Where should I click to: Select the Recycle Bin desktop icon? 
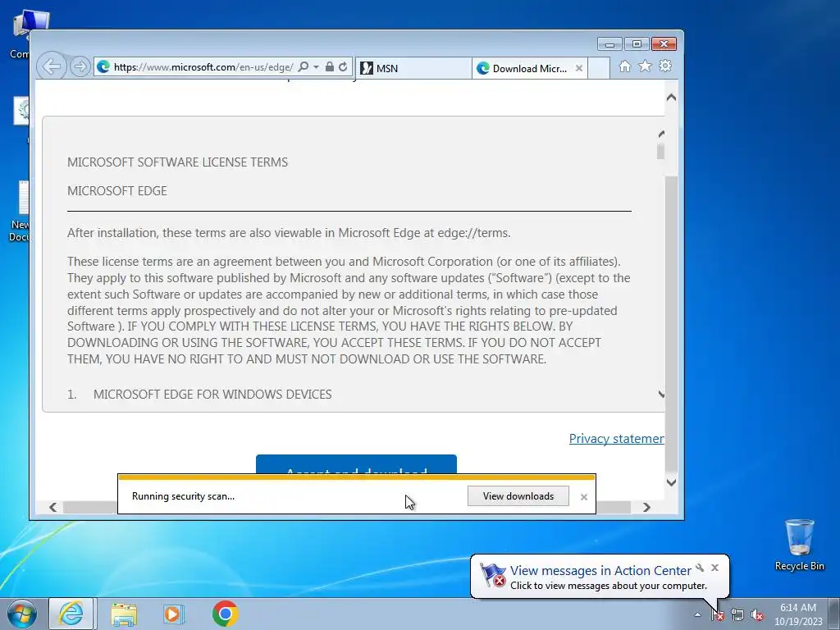(799, 545)
